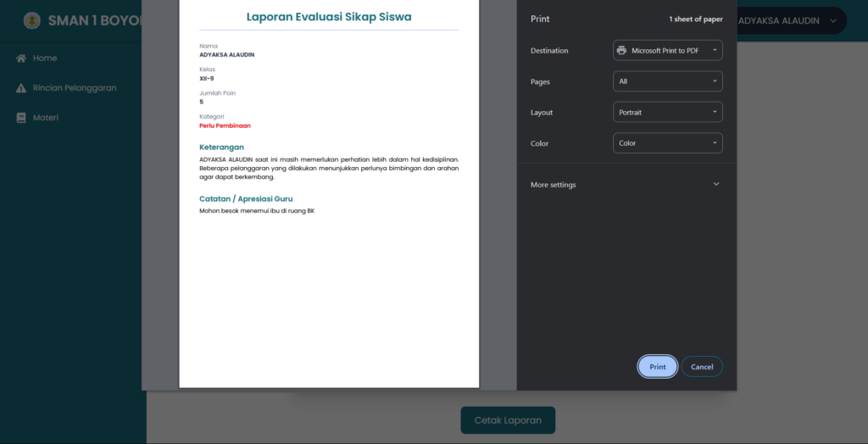
Task: Click the warning triangle icon in sidebar
Action: point(21,88)
